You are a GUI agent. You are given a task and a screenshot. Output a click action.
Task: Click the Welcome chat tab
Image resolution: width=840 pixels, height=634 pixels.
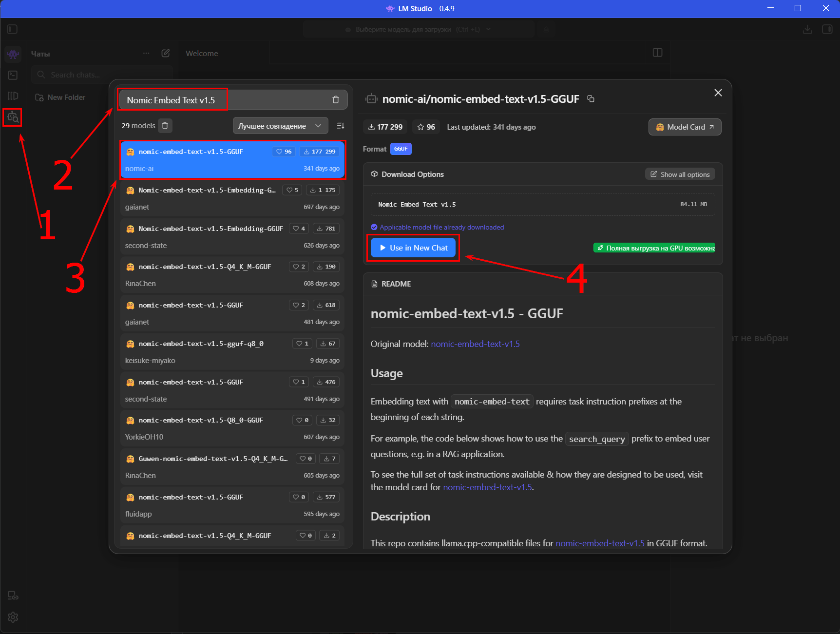pyautogui.click(x=202, y=53)
